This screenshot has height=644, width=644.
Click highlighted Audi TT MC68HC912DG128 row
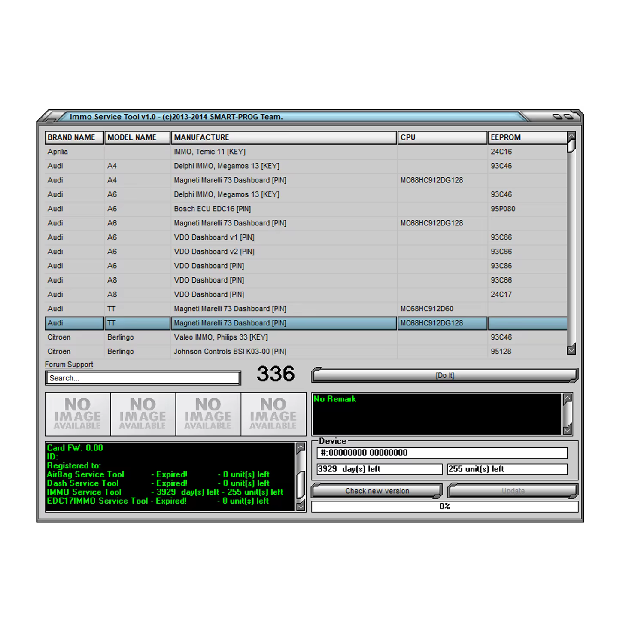(x=306, y=323)
